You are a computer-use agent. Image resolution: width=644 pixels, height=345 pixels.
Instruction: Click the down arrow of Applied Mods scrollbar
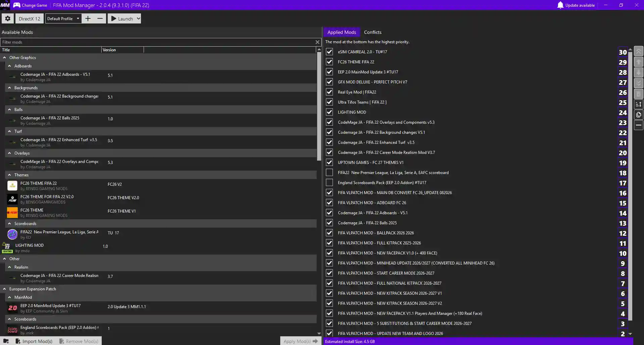[630, 334]
